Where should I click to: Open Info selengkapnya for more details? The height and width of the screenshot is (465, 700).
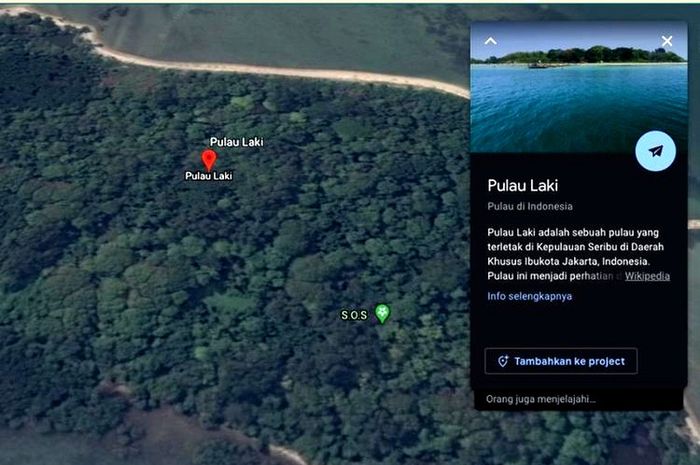coord(529,296)
